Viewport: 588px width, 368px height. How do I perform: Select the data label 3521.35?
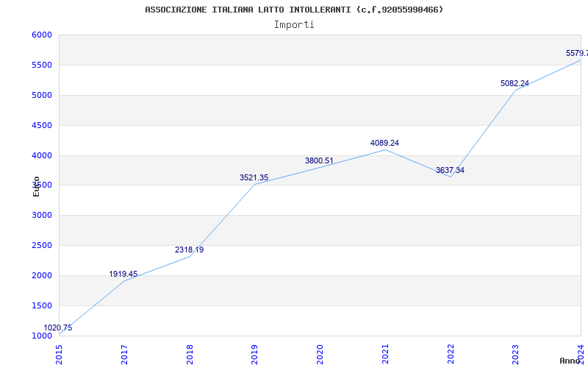254,177
